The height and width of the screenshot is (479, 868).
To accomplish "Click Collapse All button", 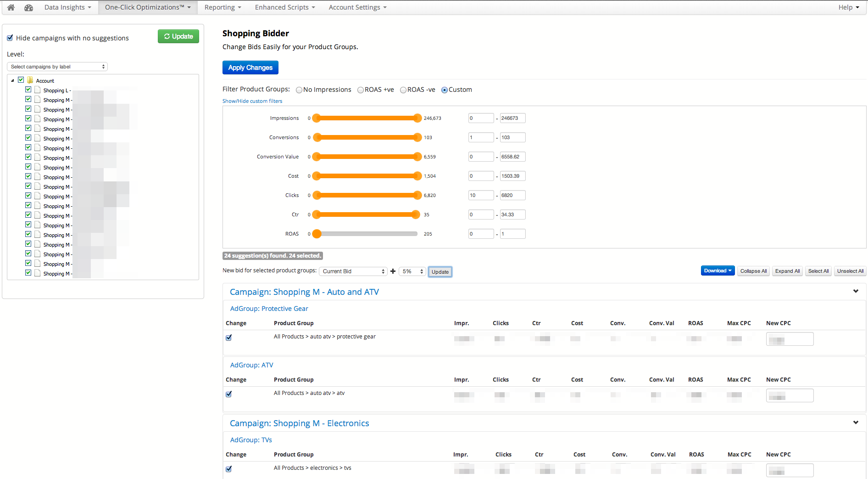I will (754, 271).
